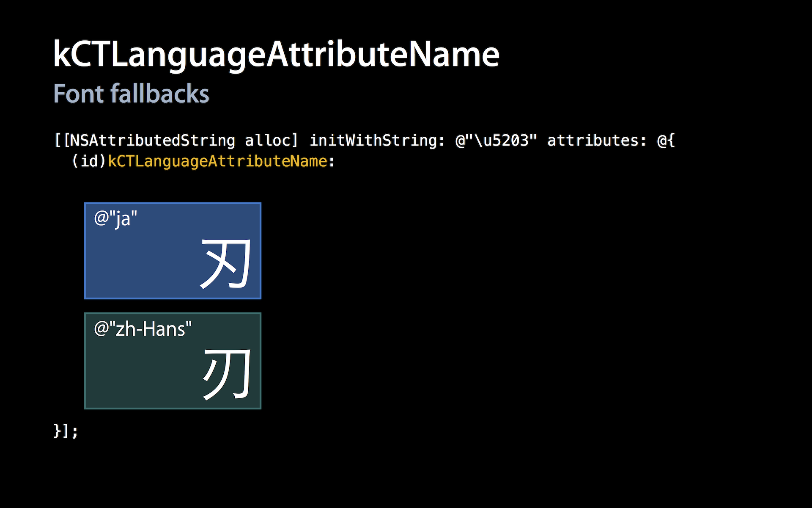Click the @"zh-Hans" label text
Screen dimensions: 812x508
(143, 329)
